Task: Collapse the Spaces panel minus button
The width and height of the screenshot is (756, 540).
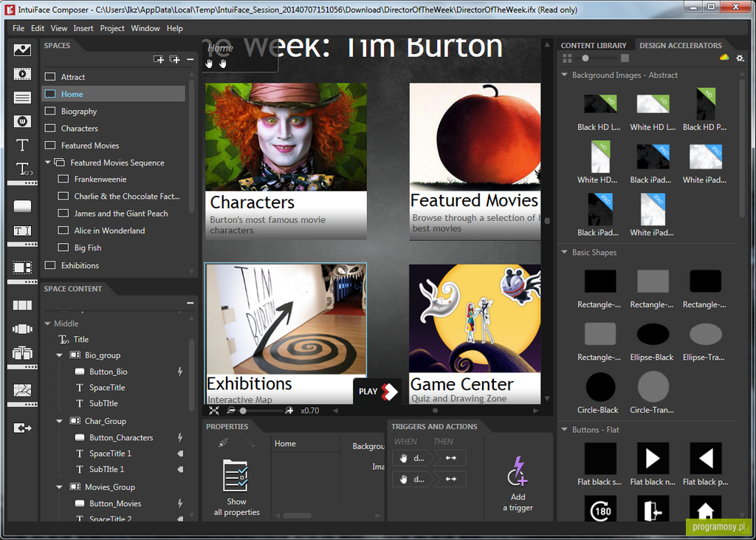Action: coord(190,59)
